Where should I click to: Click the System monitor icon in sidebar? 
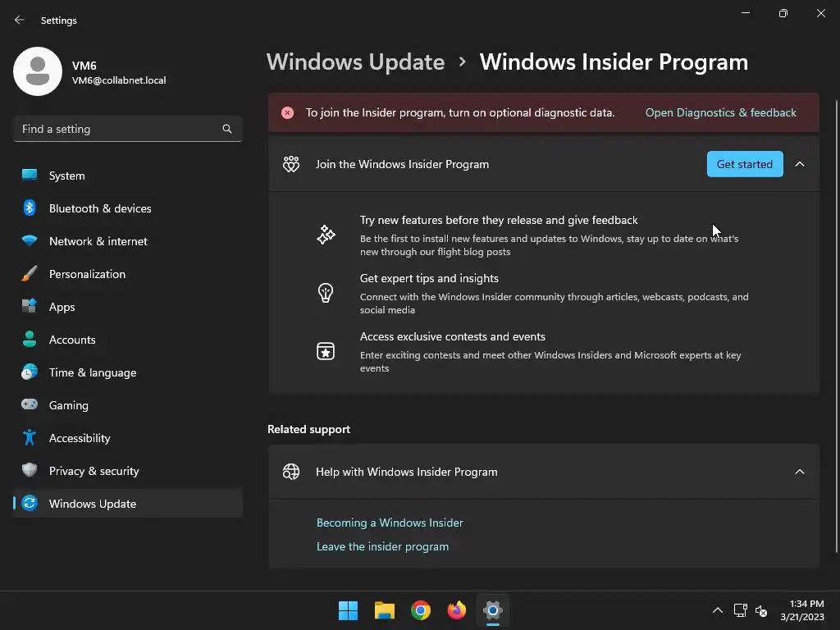30,176
